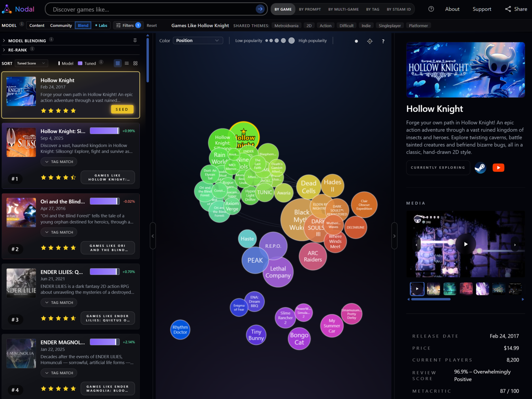Select the Content model option
This screenshot has width=532, height=399.
(37, 26)
